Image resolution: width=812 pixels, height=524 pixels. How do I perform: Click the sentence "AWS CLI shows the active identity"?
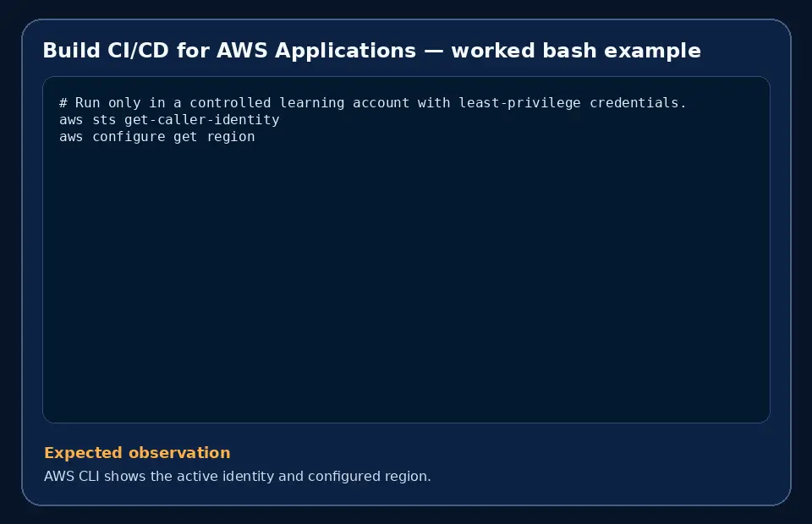[160, 476]
